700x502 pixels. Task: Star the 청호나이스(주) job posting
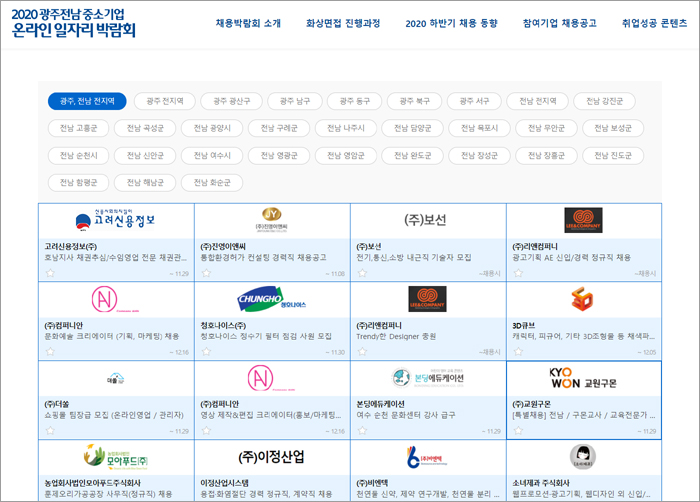coord(206,351)
